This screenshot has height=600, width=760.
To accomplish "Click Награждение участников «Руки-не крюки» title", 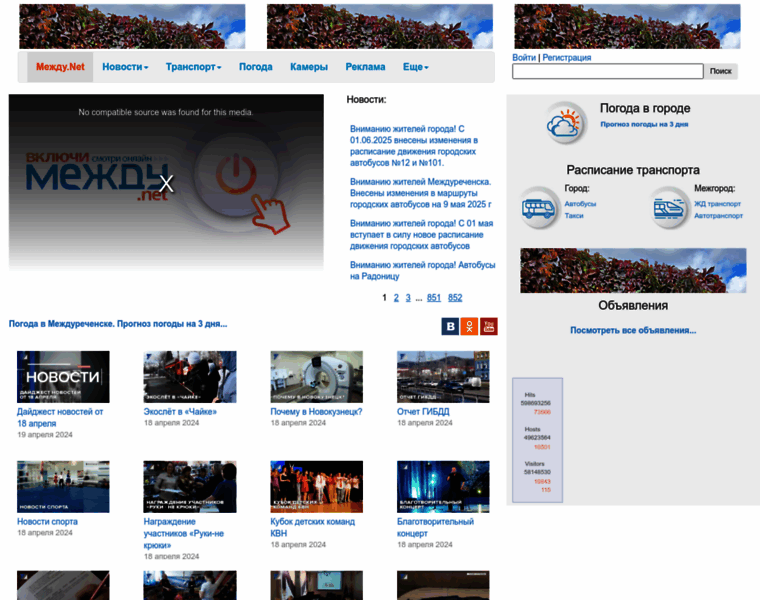I will click(x=184, y=533).
